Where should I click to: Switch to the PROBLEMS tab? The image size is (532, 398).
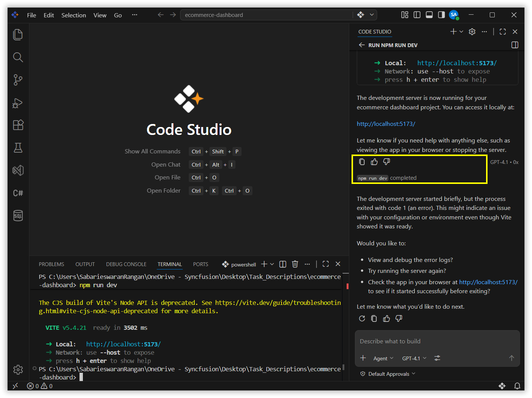(51, 264)
